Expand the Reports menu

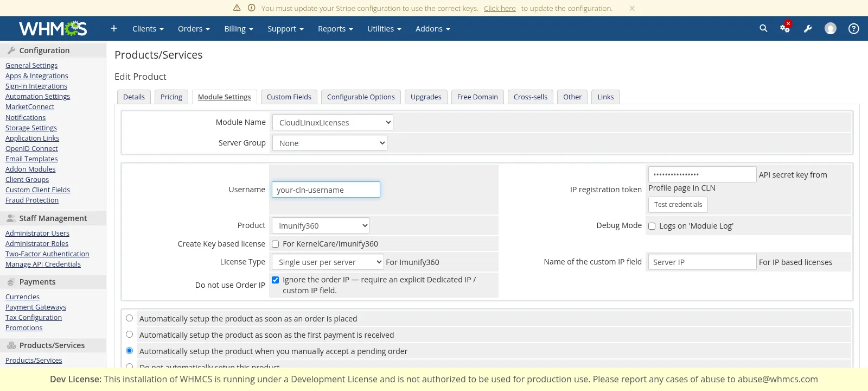pyautogui.click(x=335, y=29)
